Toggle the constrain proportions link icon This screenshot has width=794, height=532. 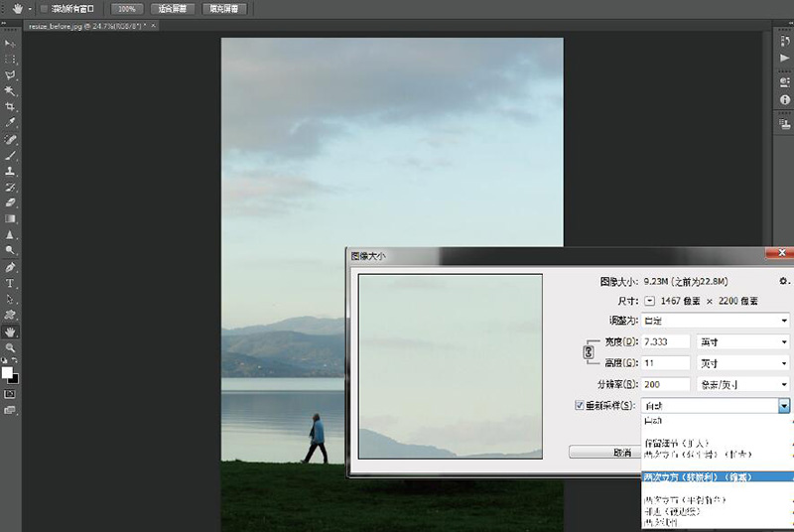click(589, 352)
